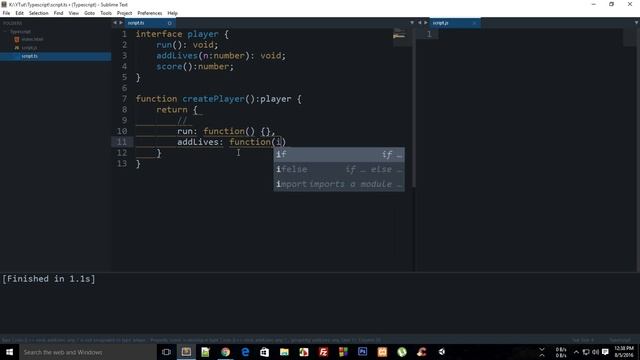Screen dimensions: 640x360
Task: Click the taskbar clock
Action: tap(624, 352)
